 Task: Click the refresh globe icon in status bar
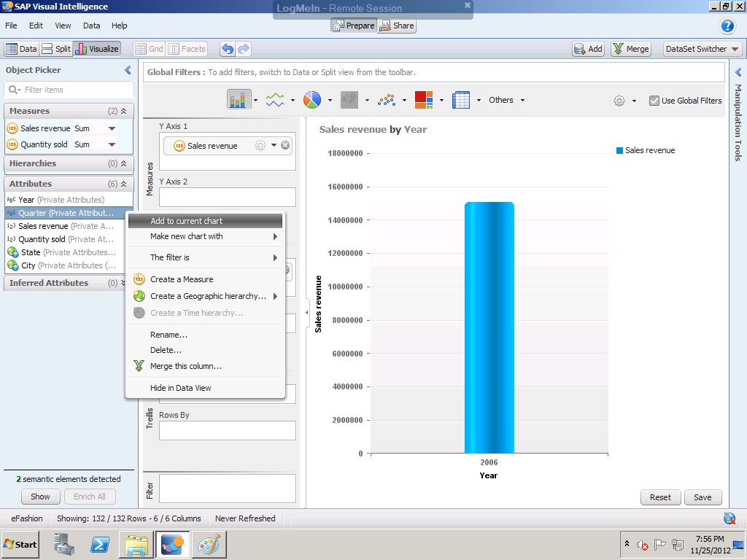tap(729, 518)
